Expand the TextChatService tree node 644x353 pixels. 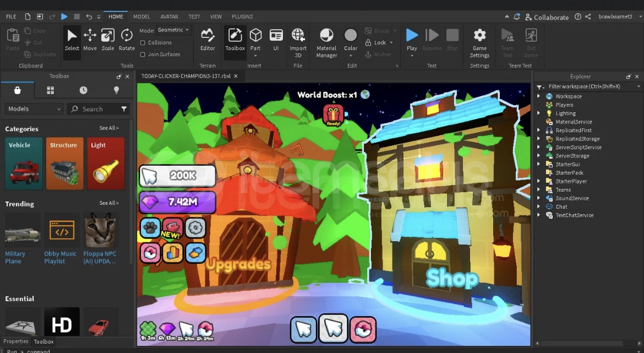539,215
